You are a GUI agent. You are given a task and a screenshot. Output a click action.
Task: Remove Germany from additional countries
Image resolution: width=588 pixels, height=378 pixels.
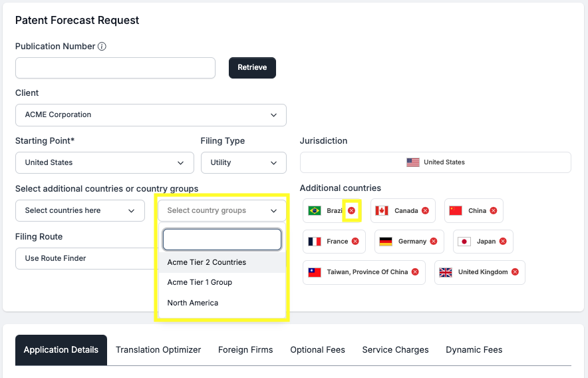click(434, 242)
